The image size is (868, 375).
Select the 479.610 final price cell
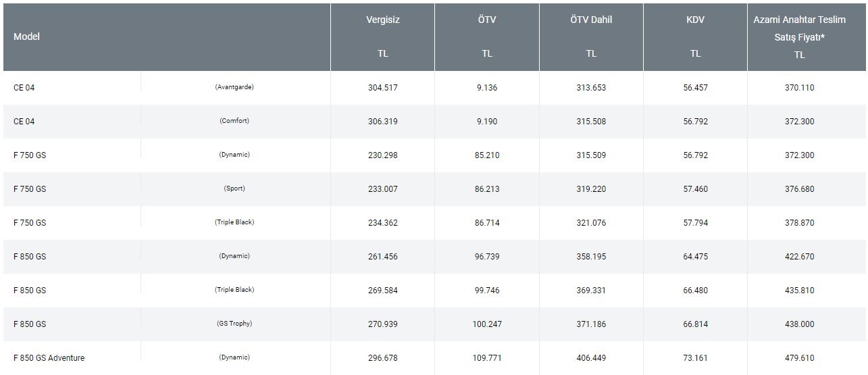(800, 358)
